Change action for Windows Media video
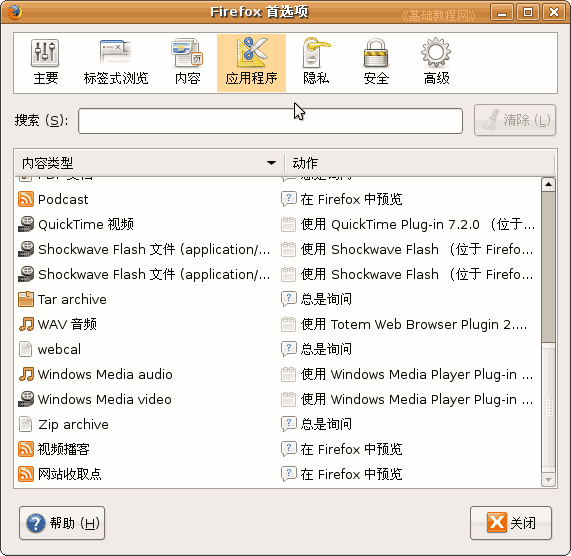Viewport: 571px width, 556px height. [x=409, y=399]
